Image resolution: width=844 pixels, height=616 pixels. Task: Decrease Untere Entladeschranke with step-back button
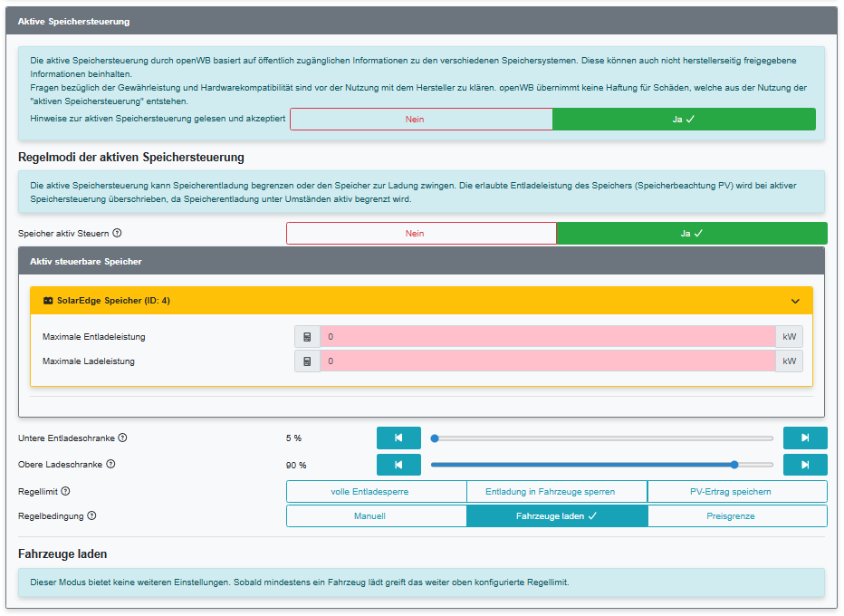[398, 438]
